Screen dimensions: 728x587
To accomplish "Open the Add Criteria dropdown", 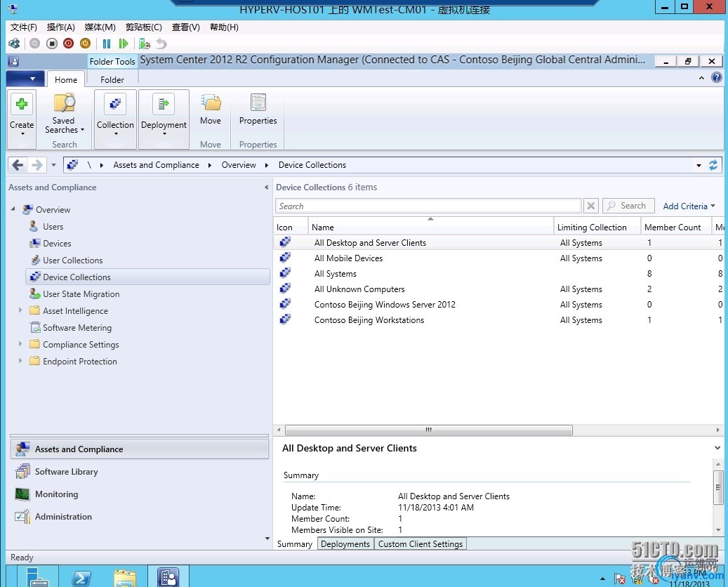I will point(689,206).
